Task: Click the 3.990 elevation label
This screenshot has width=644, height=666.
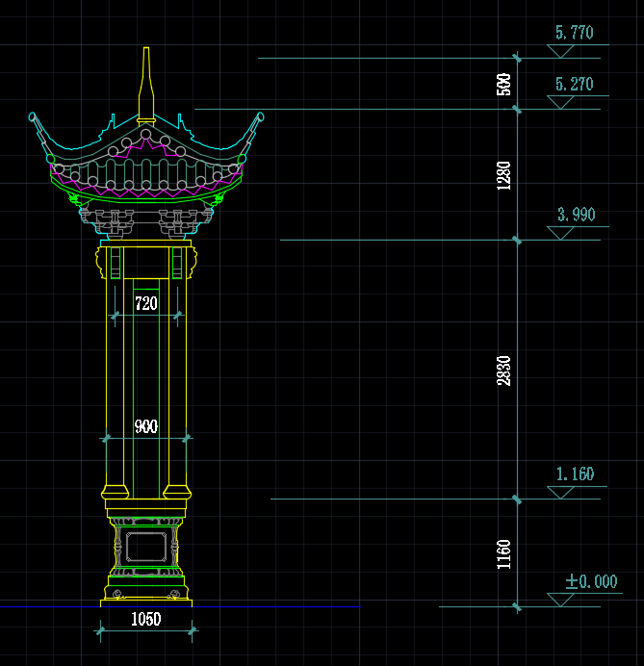Action: [x=577, y=215]
